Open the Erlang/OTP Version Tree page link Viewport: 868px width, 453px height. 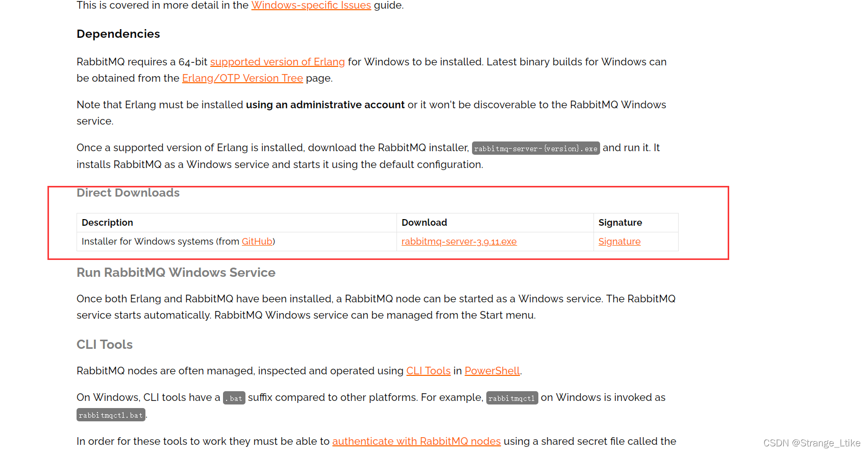click(x=242, y=78)
